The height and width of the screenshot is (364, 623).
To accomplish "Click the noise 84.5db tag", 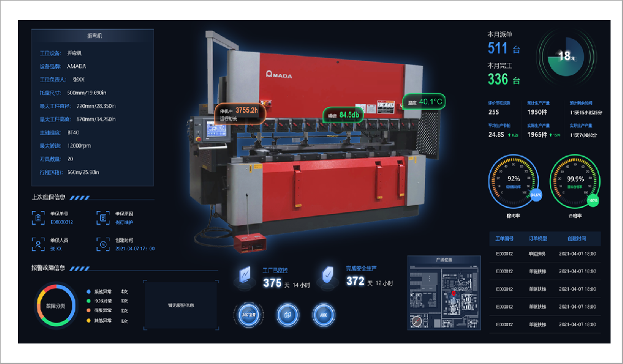I will pyautogui.click(x=343, y=115).
